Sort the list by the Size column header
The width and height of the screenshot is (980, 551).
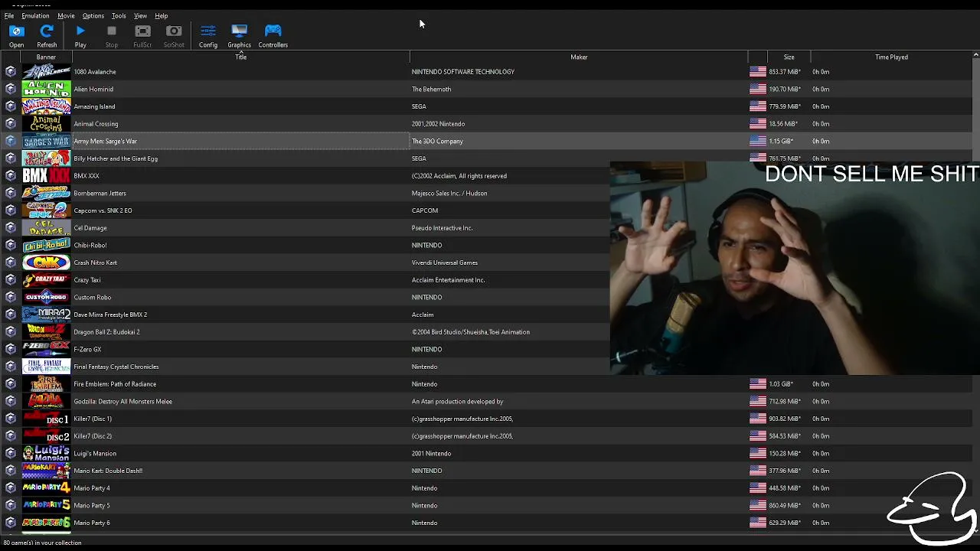pos(789,57)
